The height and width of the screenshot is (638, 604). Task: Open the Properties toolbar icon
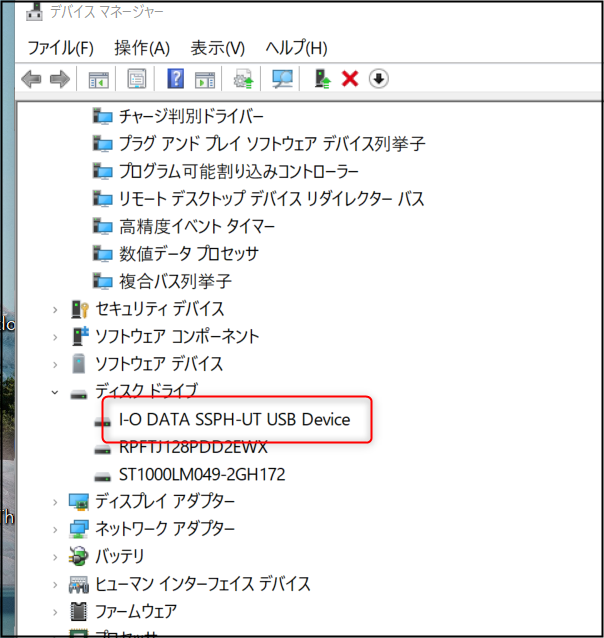pyautogui.click(x=137, y=79)
